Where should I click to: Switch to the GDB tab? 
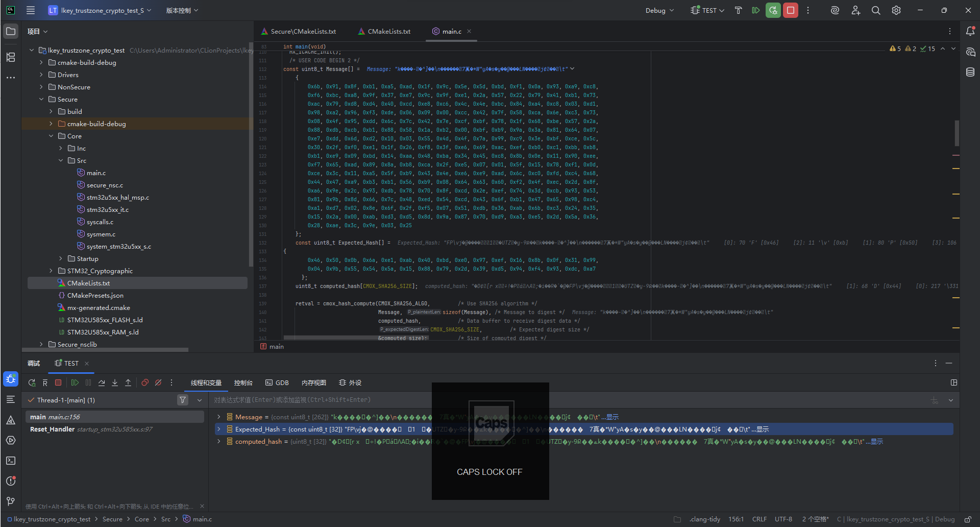277,382
